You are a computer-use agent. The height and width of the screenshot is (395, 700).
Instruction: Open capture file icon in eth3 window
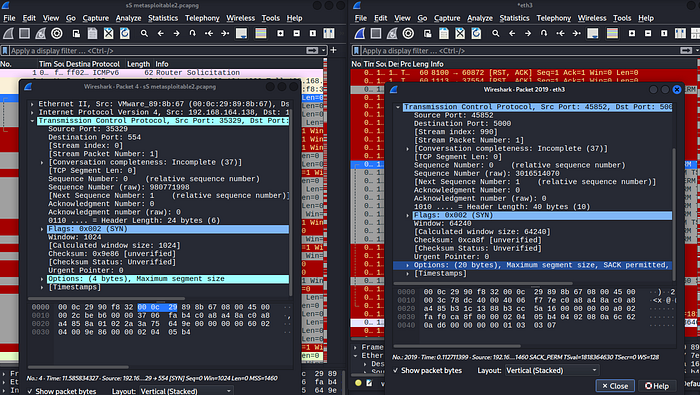coord(428,33)
